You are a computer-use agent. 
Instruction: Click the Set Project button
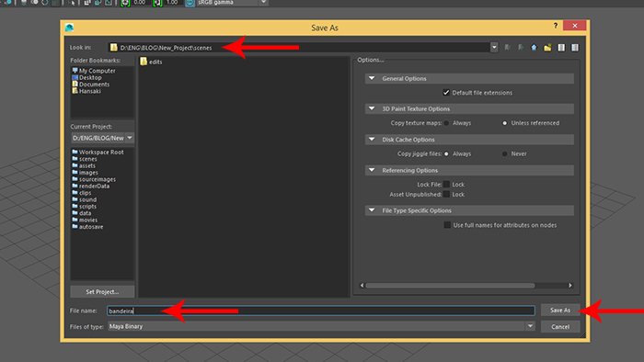[102, 292]
